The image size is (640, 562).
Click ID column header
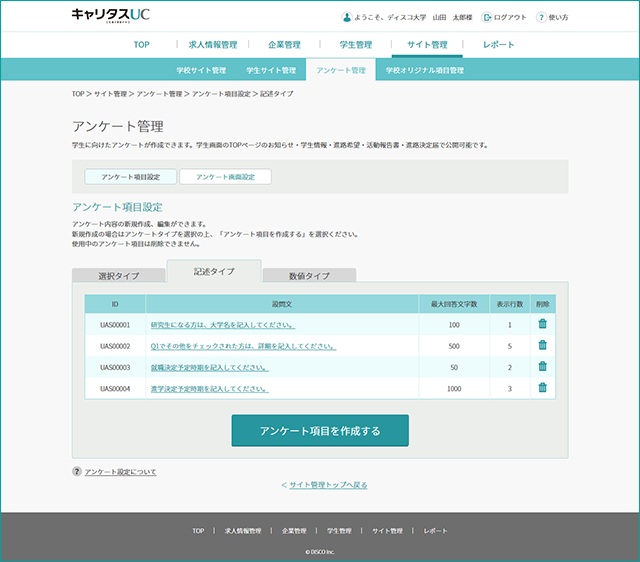(115, 304)
